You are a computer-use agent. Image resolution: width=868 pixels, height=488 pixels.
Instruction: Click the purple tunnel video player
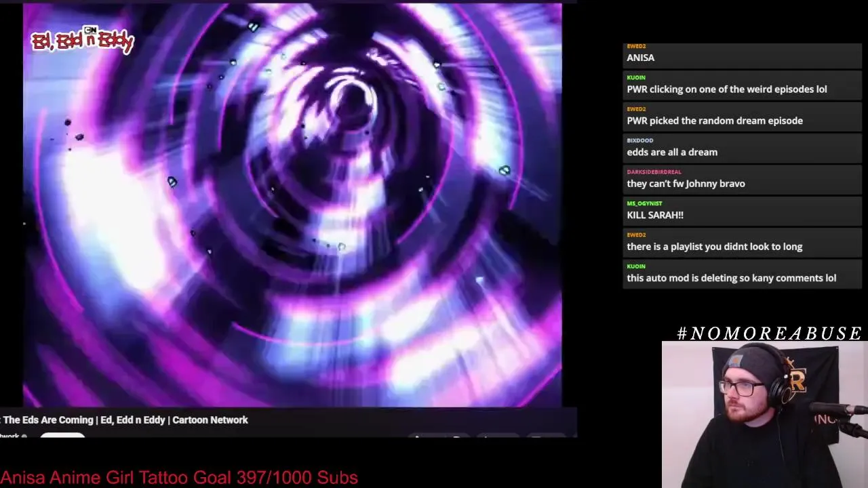292,205
